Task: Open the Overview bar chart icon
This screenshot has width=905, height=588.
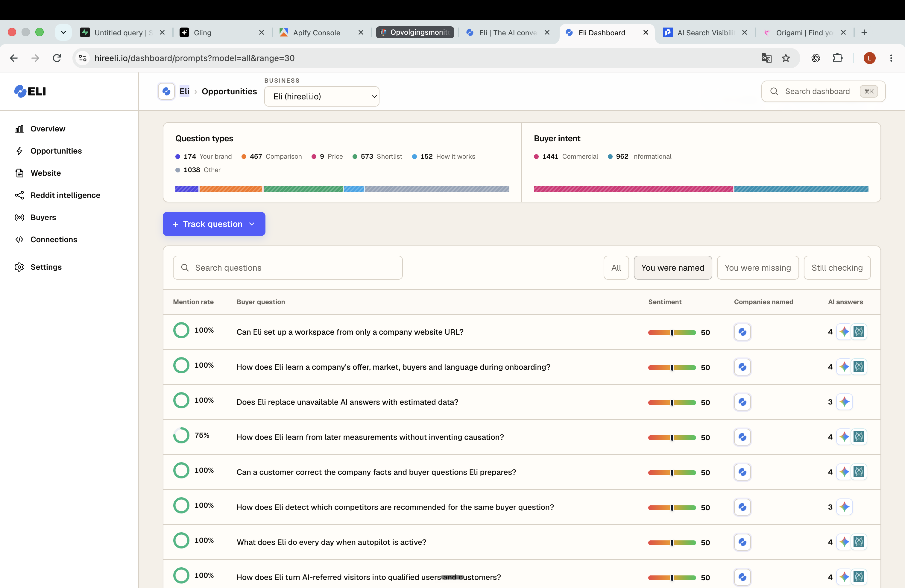Action: pos(19,129)
